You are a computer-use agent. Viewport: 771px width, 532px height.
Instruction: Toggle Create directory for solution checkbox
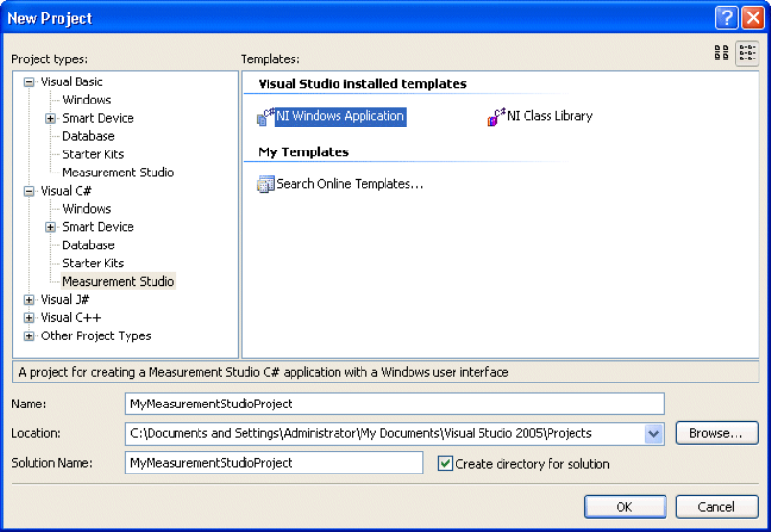point(445,463)
